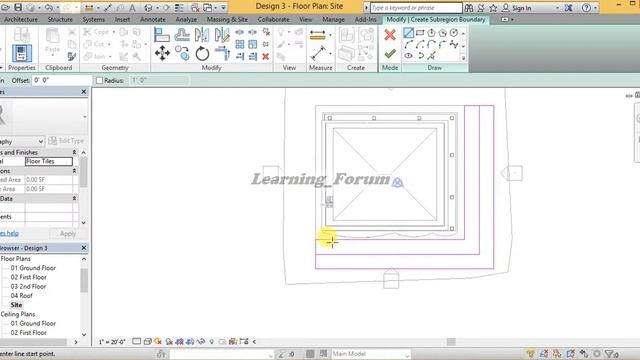
Task: Open the Sign In dropdown arrow
Action: (558, 8)
